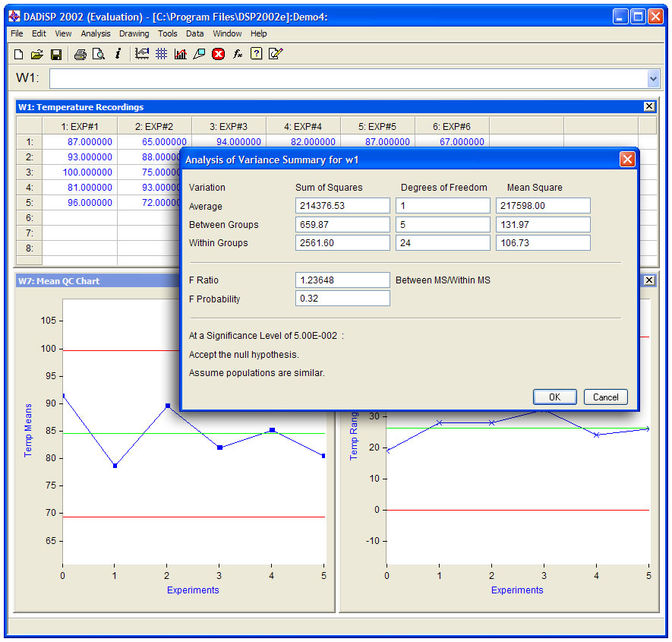Click cell 96.000000 in row 5

[x=80, y=203]
